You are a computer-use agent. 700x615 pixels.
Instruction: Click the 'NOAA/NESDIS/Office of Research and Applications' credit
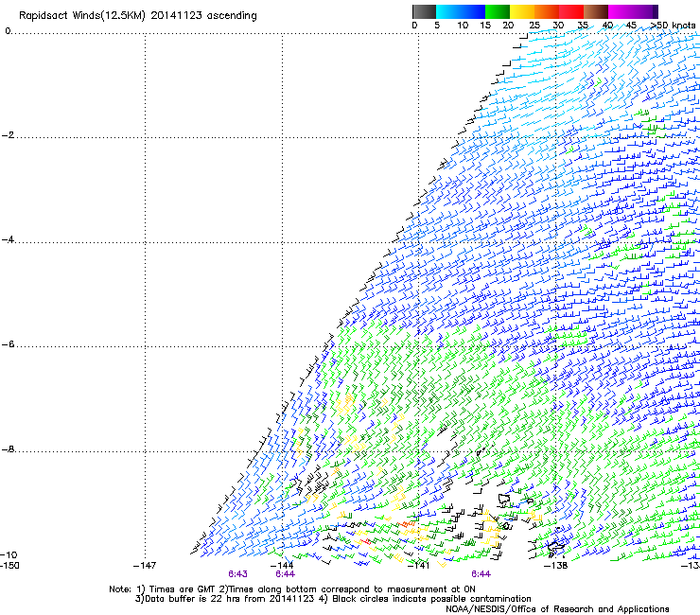(557, 609)
